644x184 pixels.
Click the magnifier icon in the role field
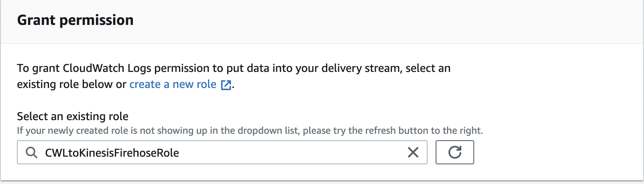31,152
